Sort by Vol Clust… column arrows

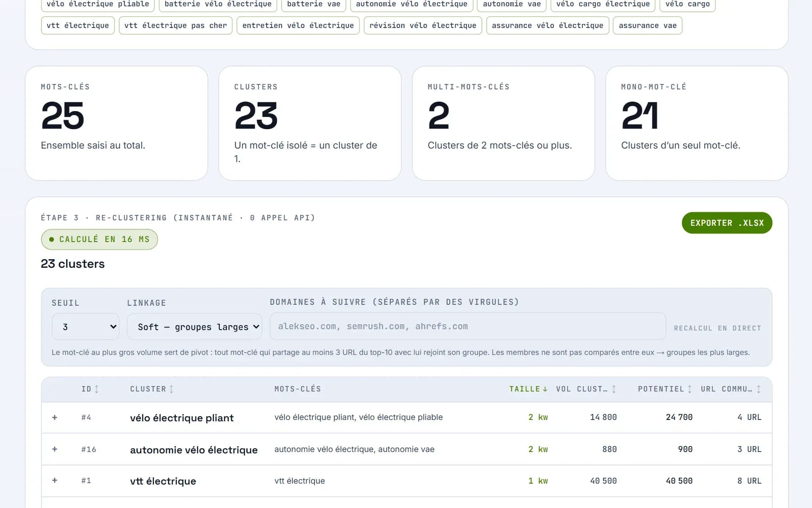point(614,389)
